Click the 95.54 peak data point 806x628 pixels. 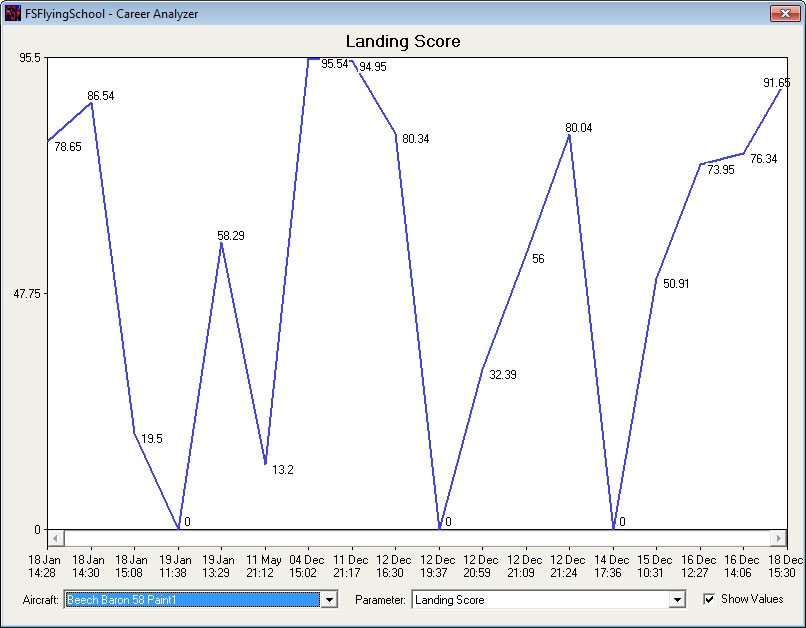point(309,59)
